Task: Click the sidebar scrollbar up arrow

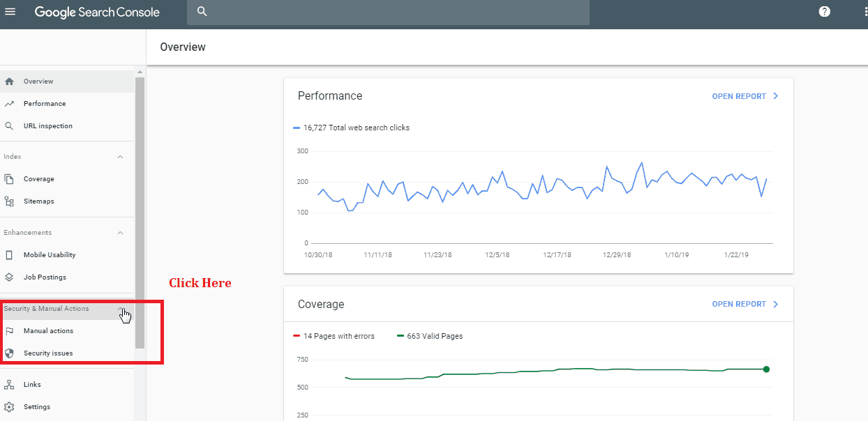Action: [x=140, y=72]
